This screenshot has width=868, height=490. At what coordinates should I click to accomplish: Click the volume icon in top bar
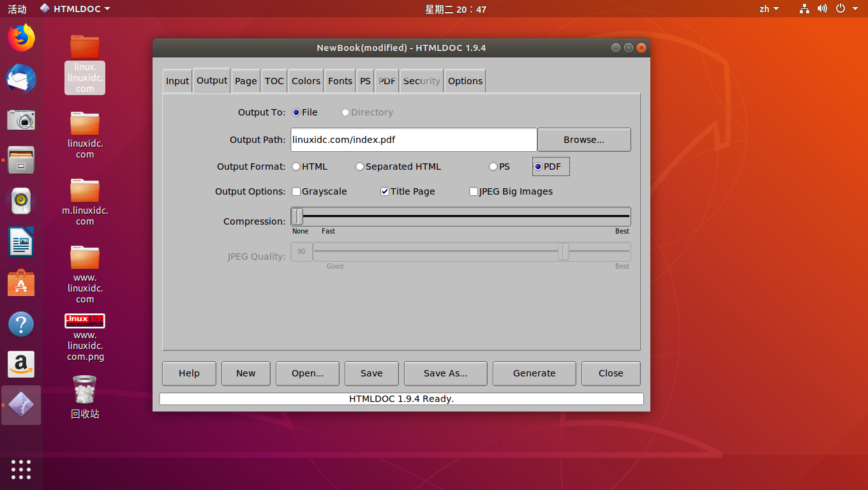(x=822, y=9)
